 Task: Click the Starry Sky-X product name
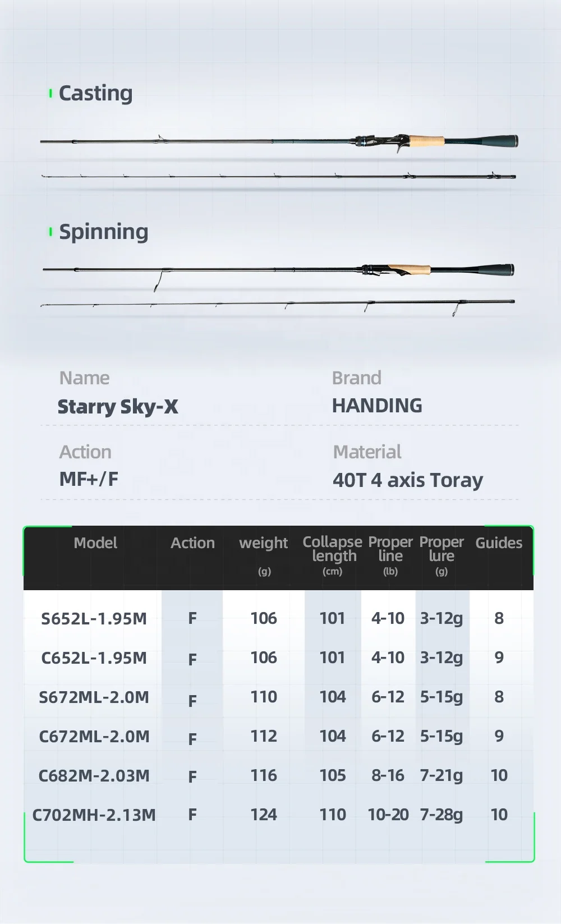pyautogui.click(x=118, y=407)
